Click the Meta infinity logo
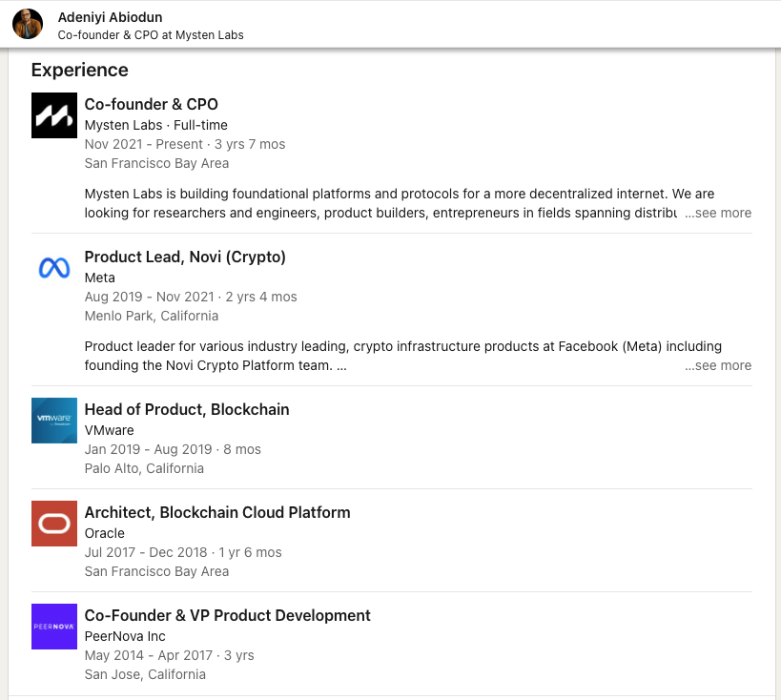This screenshot has width=781, height=700. [54, 268]
